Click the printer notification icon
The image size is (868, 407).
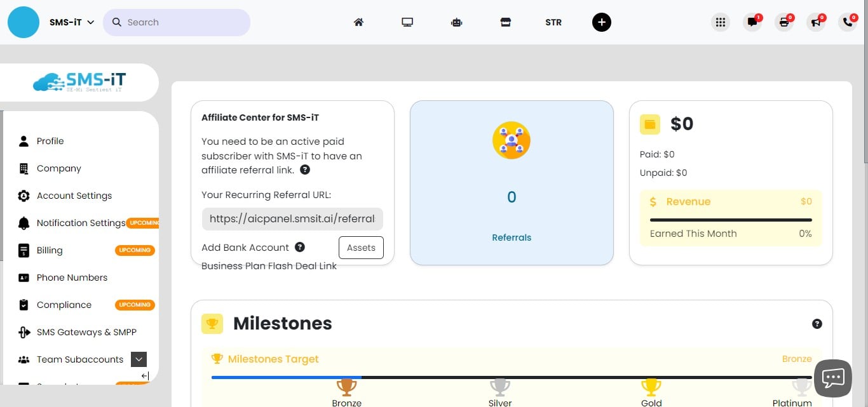pos(784,22)
